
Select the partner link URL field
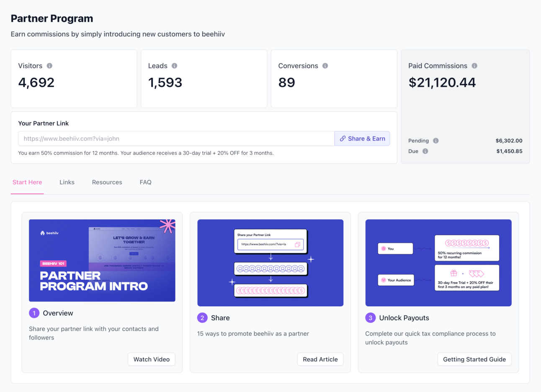(176, 138)
